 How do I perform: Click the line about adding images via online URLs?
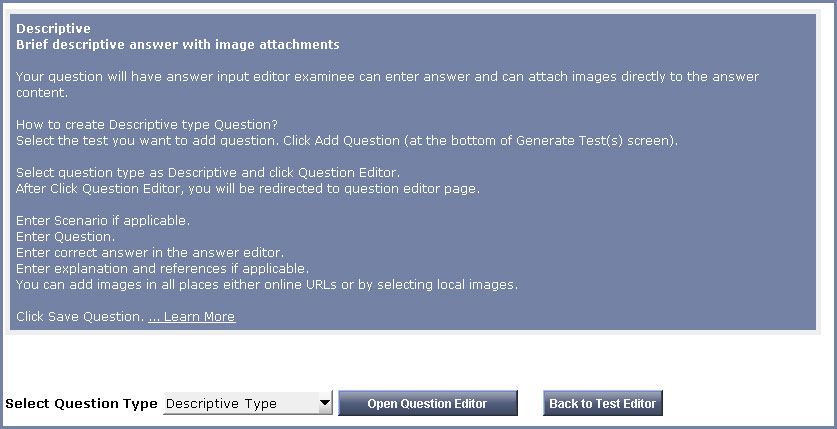pos(267,284)
